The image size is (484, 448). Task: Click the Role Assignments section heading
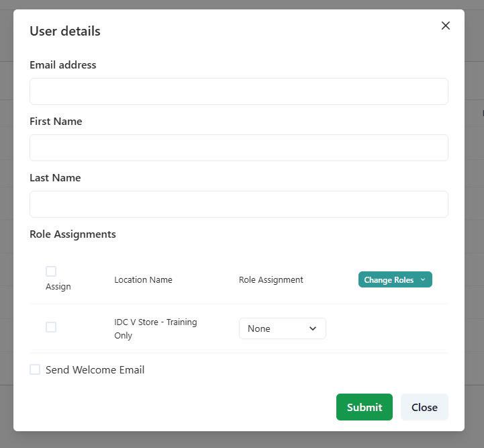72,234
